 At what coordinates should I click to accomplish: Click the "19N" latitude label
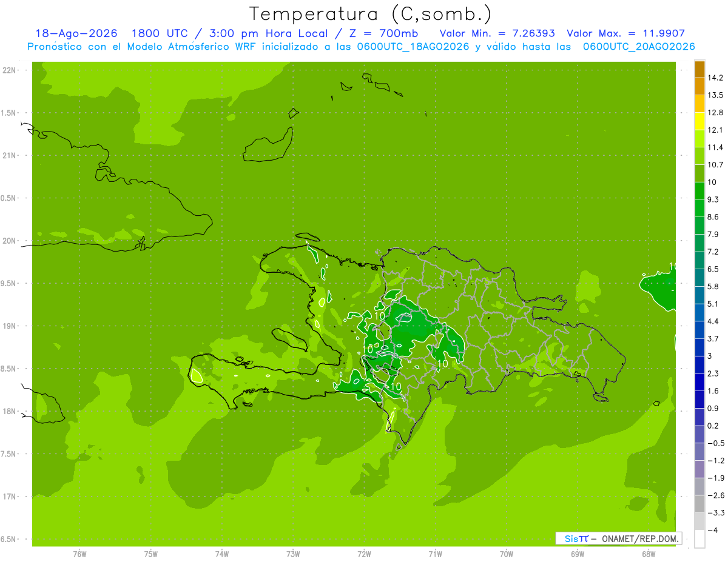tap(10, 326)
